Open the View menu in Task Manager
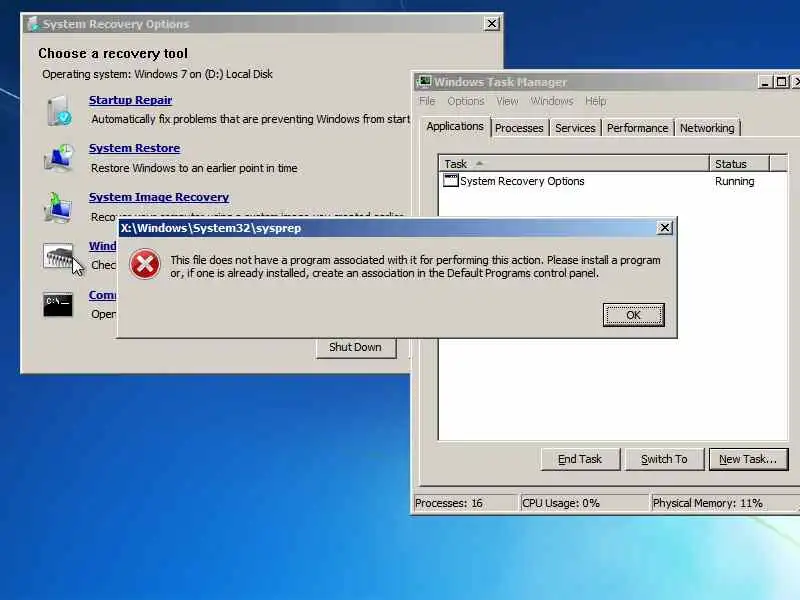 507,101
